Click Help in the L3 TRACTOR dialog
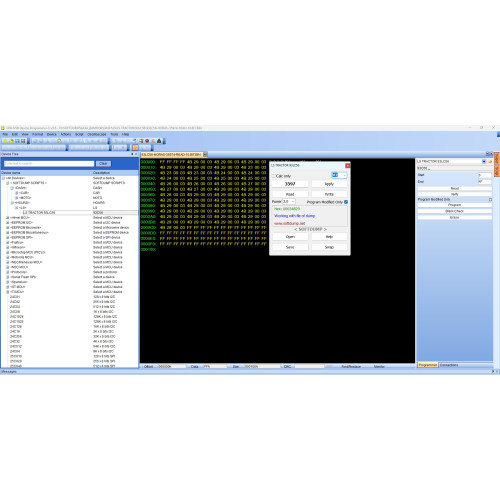The height and width of the screenshot is (500, 500). 329,237
